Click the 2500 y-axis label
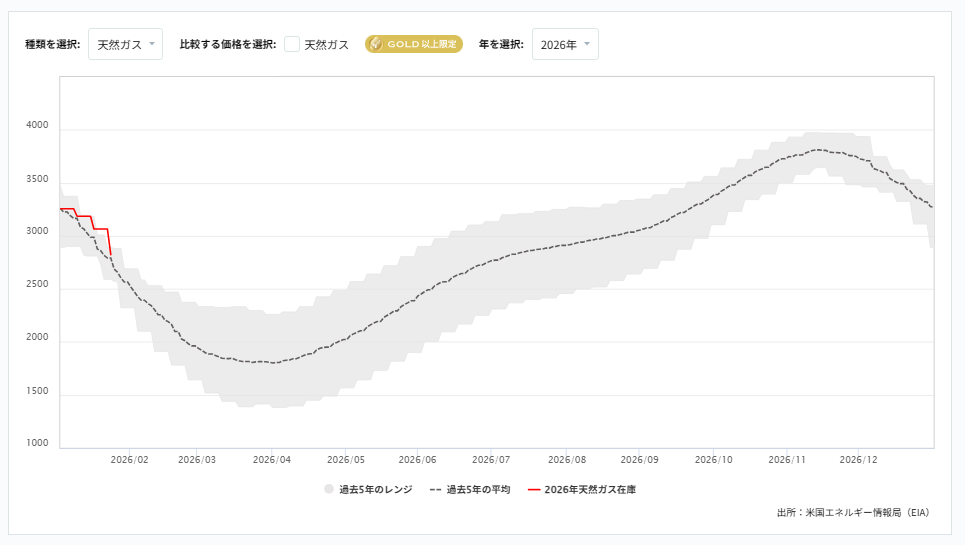Image resolution: width=965 pixels, height=545 pixels. click(x=37, y=284)
